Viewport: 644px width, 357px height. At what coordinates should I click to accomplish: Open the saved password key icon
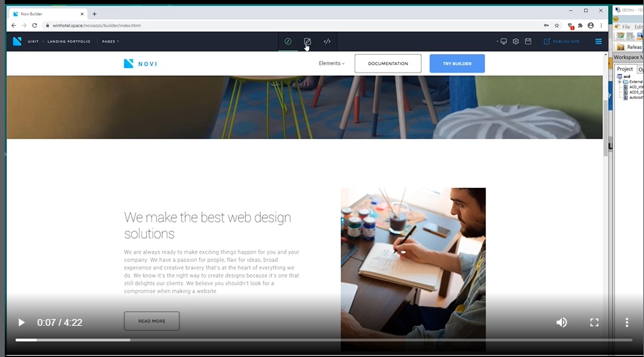pos(546,25)
